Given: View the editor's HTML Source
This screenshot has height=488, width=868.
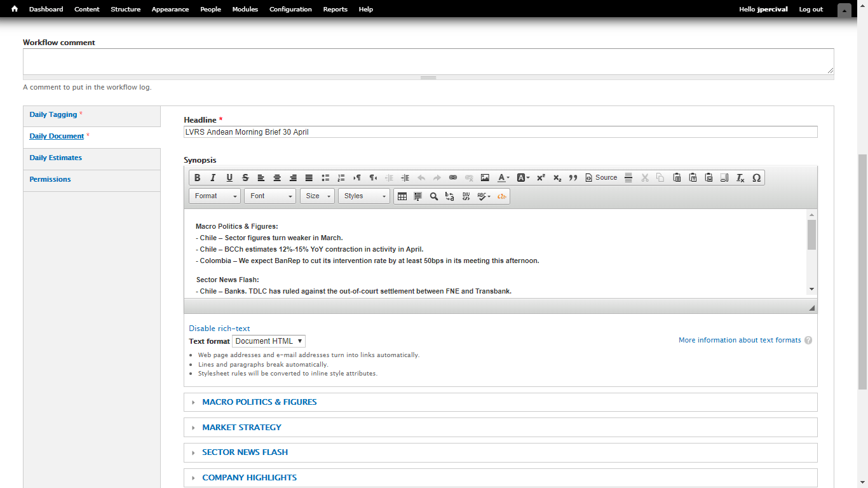Looking at the screenshot, I should [601, 178].
